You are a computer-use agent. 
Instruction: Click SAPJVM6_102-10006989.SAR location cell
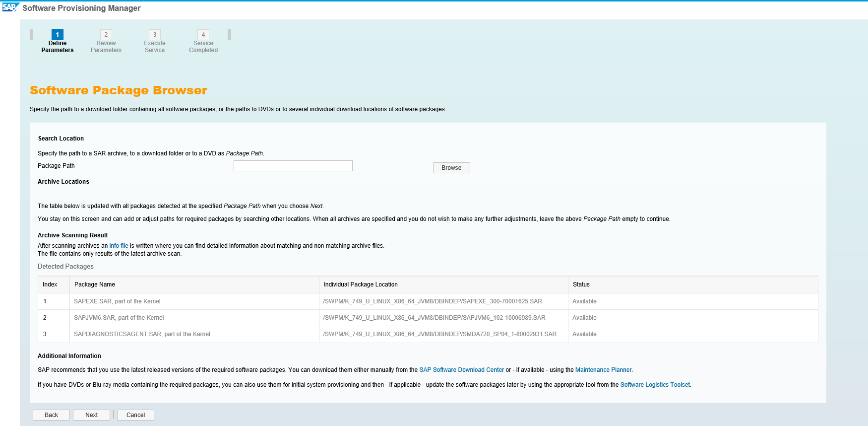click(443, 318)
